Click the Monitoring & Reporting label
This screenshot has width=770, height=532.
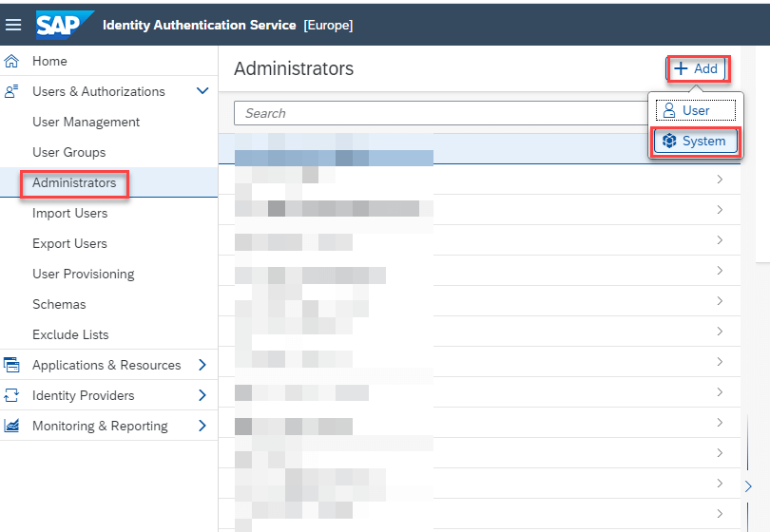coord(100,426)
